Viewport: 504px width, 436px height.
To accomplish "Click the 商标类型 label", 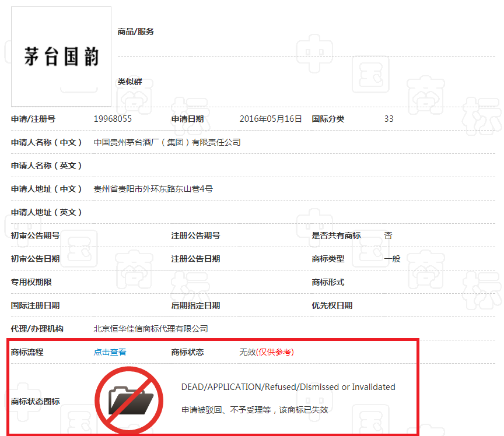I will pos(328,259).
